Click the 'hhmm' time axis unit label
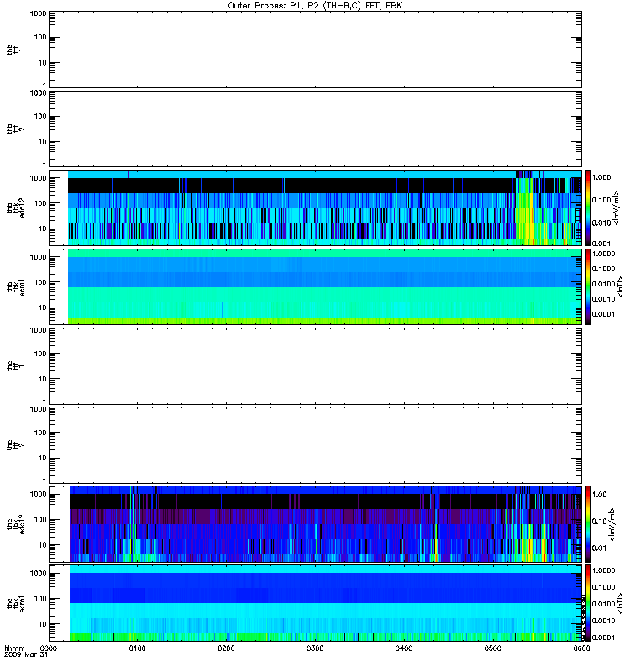The height and width of the screenshot is (672, 630). point(14,648)
